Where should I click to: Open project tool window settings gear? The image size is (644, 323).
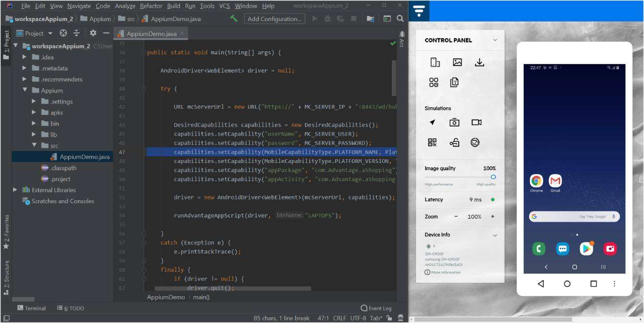pyautogui.click(x=93, y=33)
